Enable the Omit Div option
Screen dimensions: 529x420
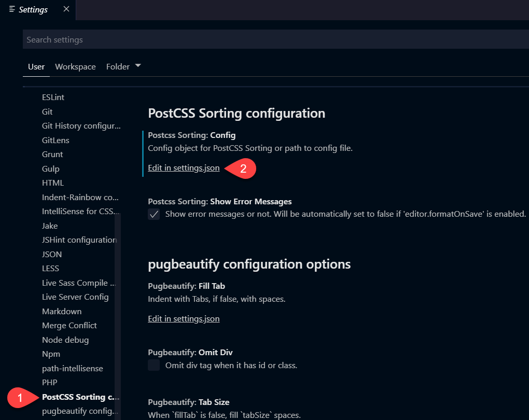tap(154, 365)
